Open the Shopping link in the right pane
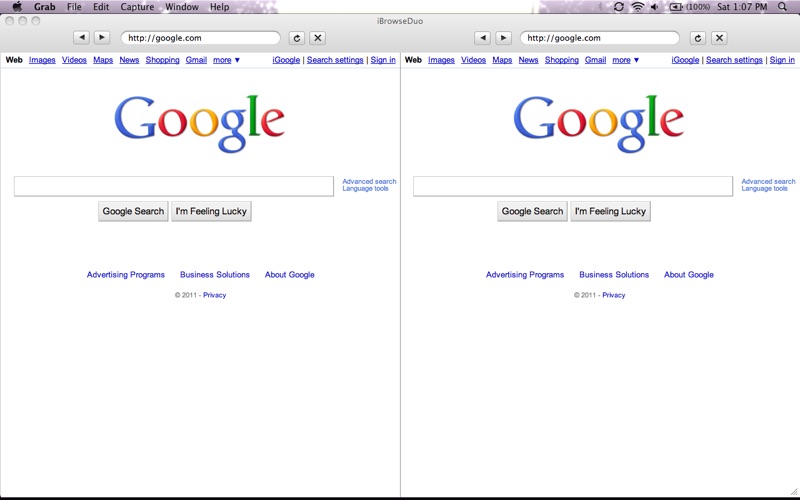Viewport: 800px width, 500px height. [561, 60]
